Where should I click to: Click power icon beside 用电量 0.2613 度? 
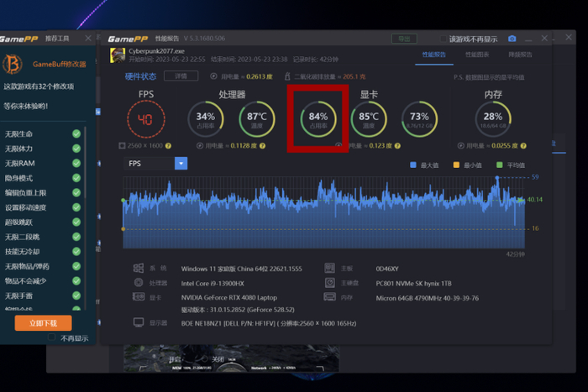tap(213, 76)
